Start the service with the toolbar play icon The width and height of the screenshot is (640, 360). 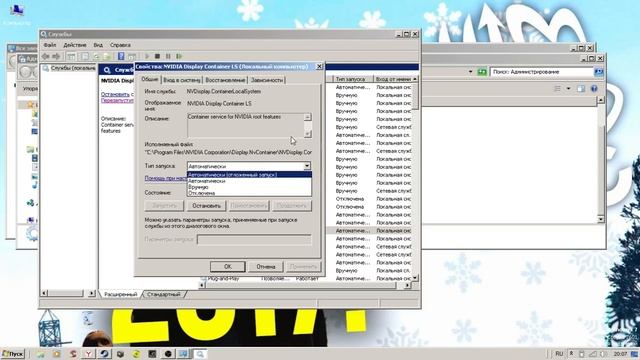coord(147,56)
